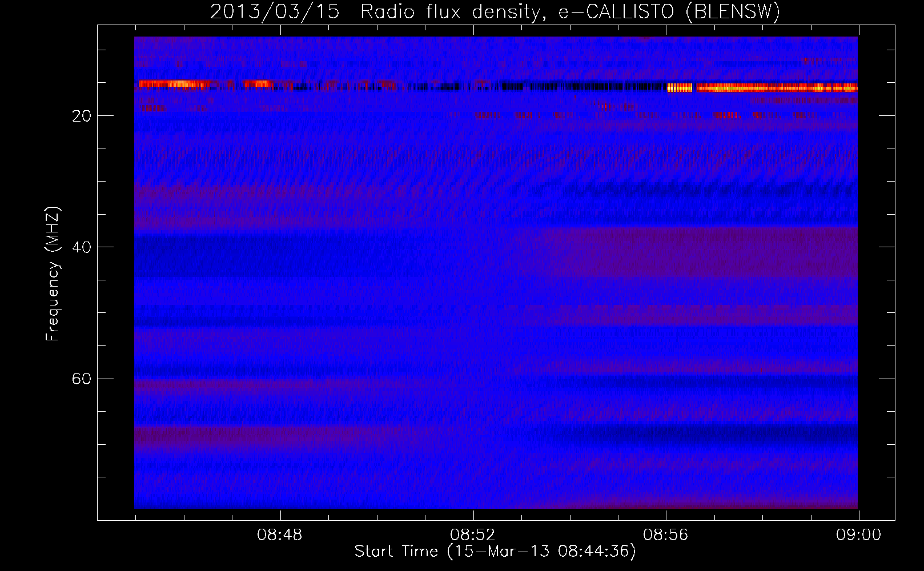924x571 pixels.
Task: Click the 08:56 time tick label
Action: point(666,535)
